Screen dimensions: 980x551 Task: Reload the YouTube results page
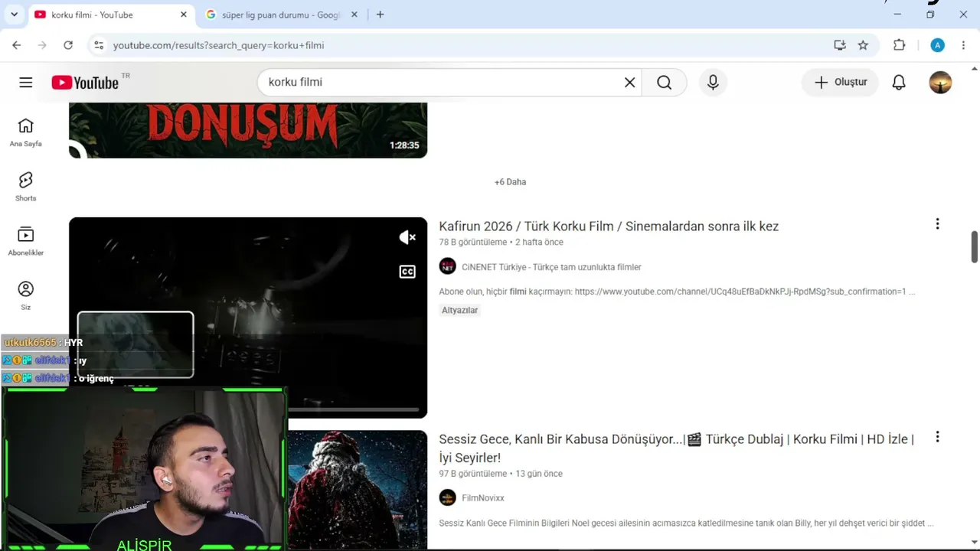click(x=68, y=45)
